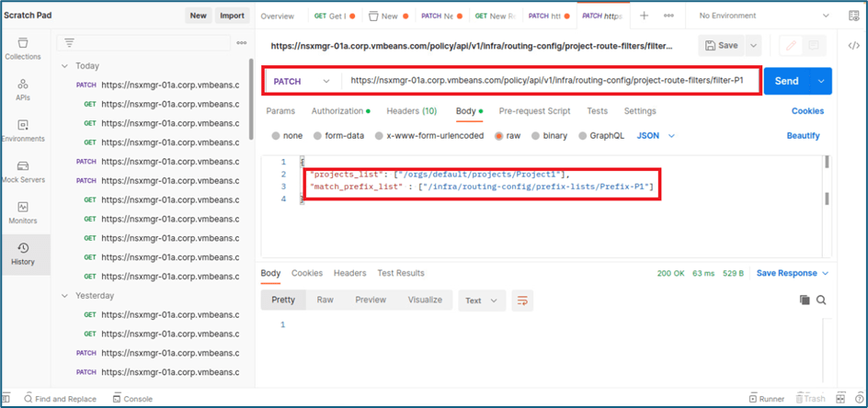Switch to the Pre-request Script tab
868x408 pixels.
pos(534,111)
